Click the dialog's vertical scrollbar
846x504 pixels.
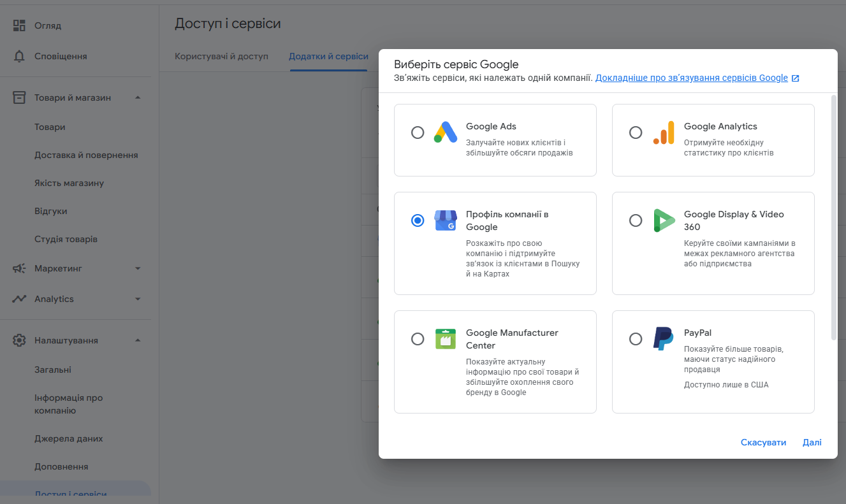pos(834,217)
